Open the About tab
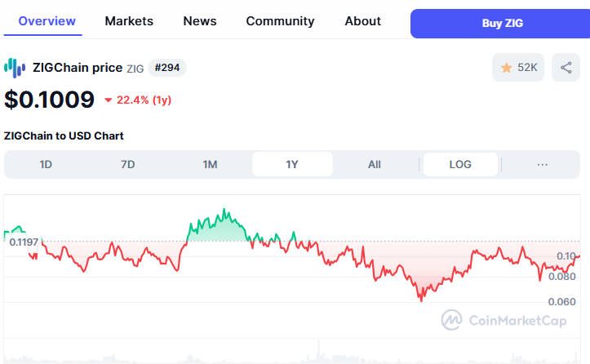 point(362,21)
